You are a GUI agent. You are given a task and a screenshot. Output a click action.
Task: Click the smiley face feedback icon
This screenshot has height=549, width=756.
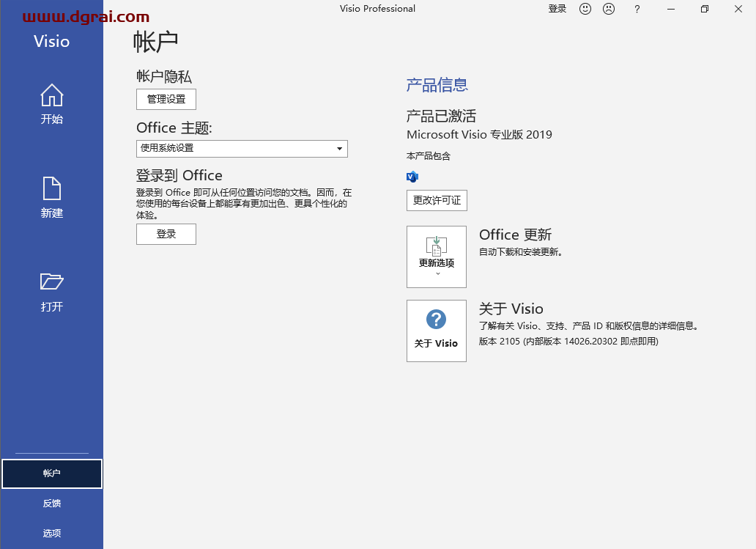tap(585, 9)
